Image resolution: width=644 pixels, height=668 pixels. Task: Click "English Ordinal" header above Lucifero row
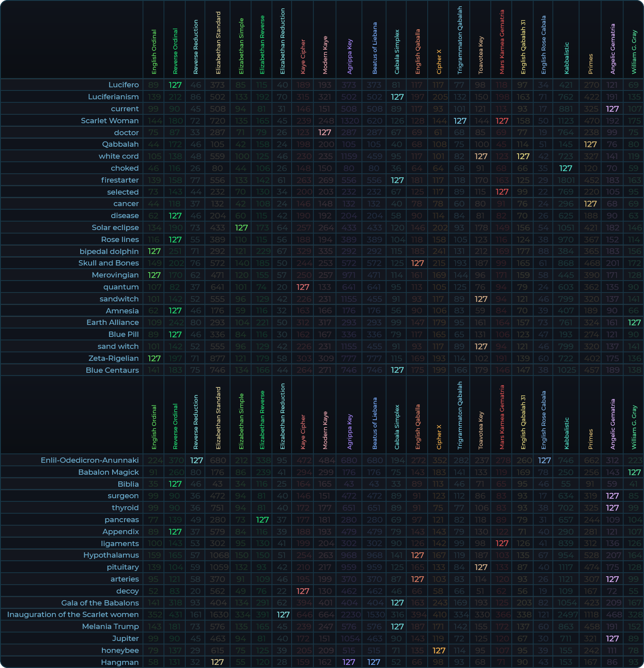click(x=154, y=51)
